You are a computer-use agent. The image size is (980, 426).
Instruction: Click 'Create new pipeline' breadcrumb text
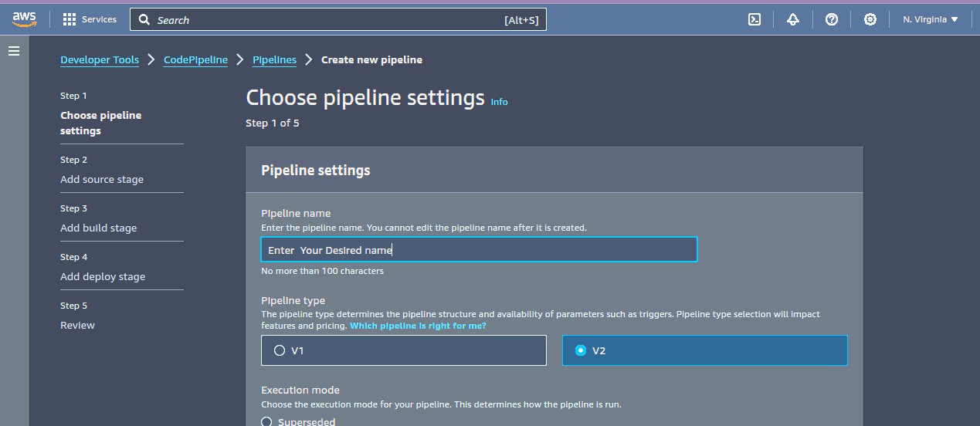[371, 60]
